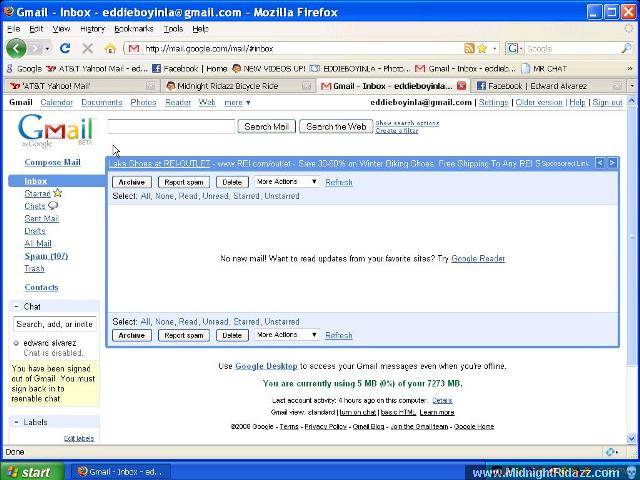Click the Search Mail button

pos(267,127)
